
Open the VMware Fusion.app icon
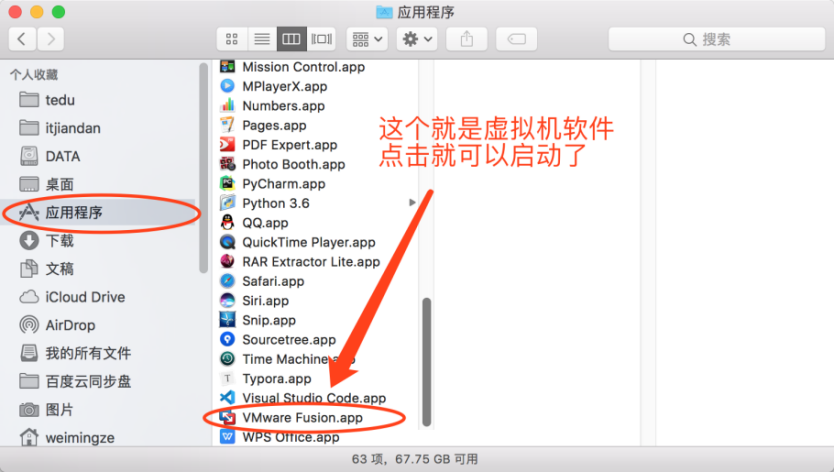[227, 417]
